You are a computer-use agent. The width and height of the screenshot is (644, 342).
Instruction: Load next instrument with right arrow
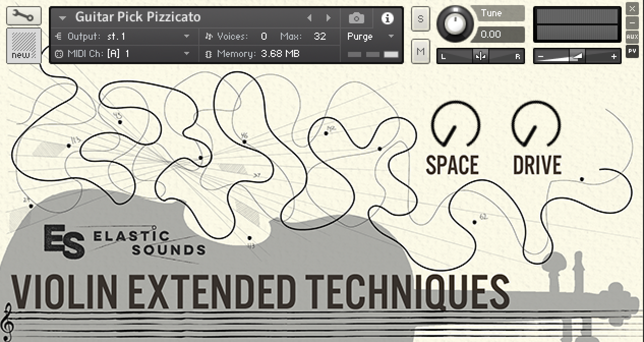(329, 18)
